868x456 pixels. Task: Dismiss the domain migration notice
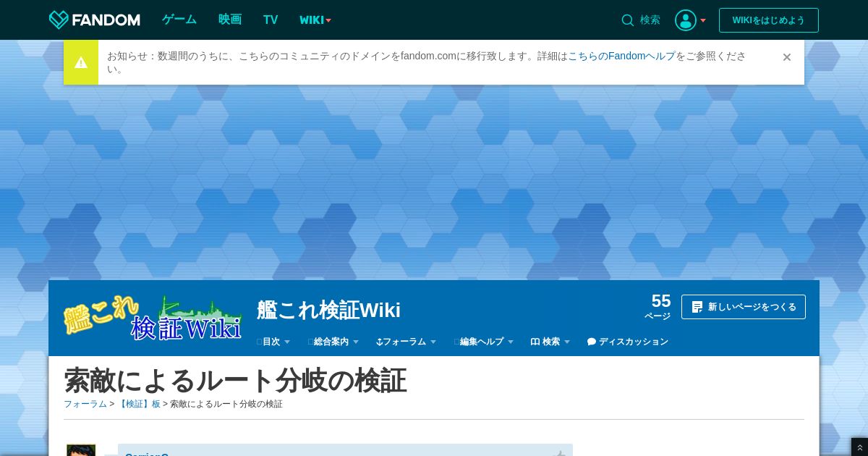tap(787, 57)
